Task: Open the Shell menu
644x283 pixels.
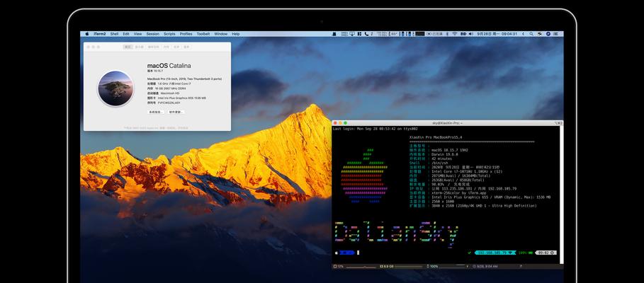Action: (x=114, y=34)
